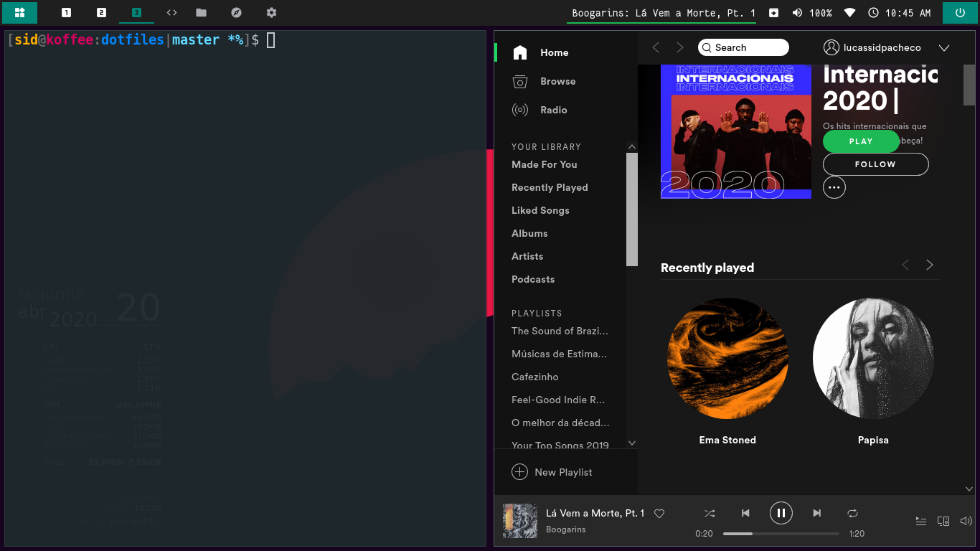Viewport: 980px width, 551px height.
Task: Click the Papisa name link
Action: 873,440
